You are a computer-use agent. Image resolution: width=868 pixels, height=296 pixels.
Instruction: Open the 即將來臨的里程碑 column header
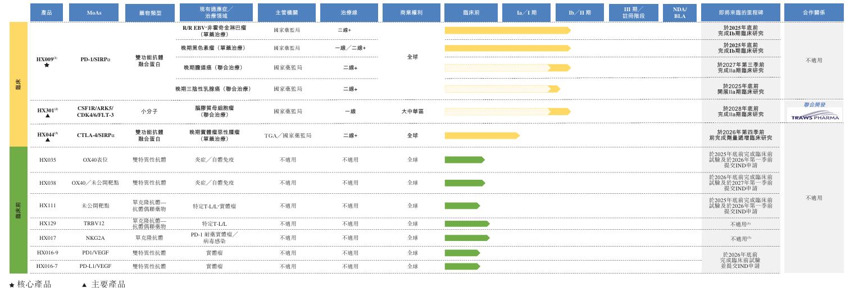coord(740,12)
